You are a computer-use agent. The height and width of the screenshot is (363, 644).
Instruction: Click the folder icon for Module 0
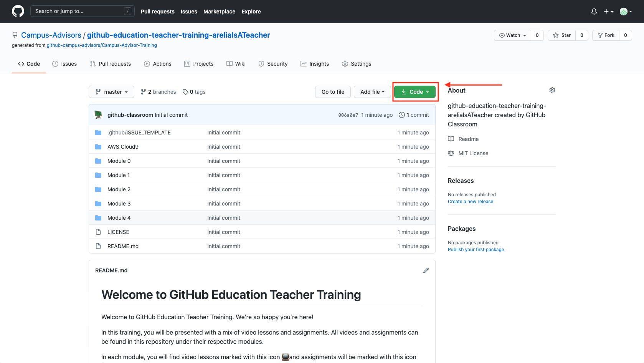click(98, 161)
